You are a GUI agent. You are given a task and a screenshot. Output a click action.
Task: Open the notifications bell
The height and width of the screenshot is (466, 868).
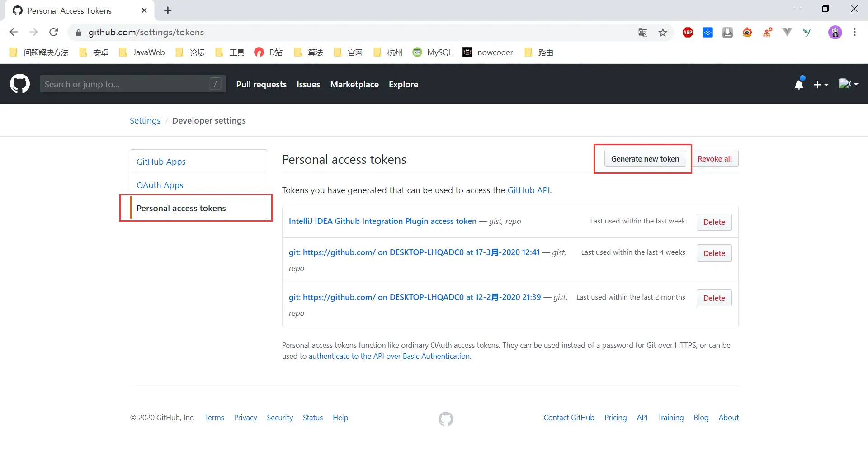point(799,84)
